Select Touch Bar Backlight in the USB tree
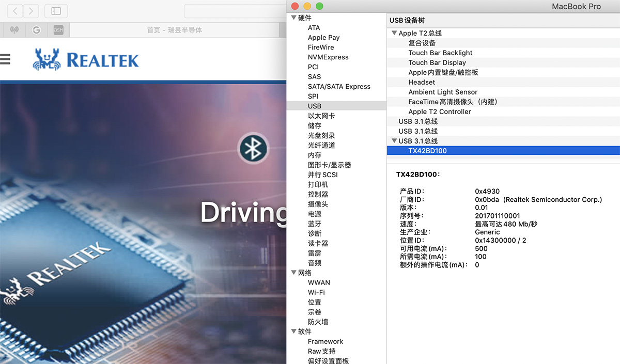Viewport: 620px width, 364px height. click(x=440, y=53)
